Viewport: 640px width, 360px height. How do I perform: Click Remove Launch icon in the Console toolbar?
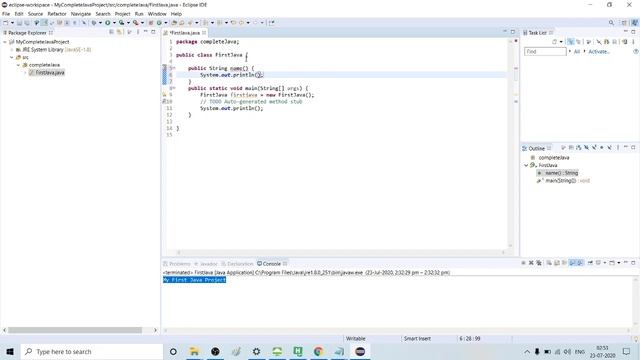[531, 263]
